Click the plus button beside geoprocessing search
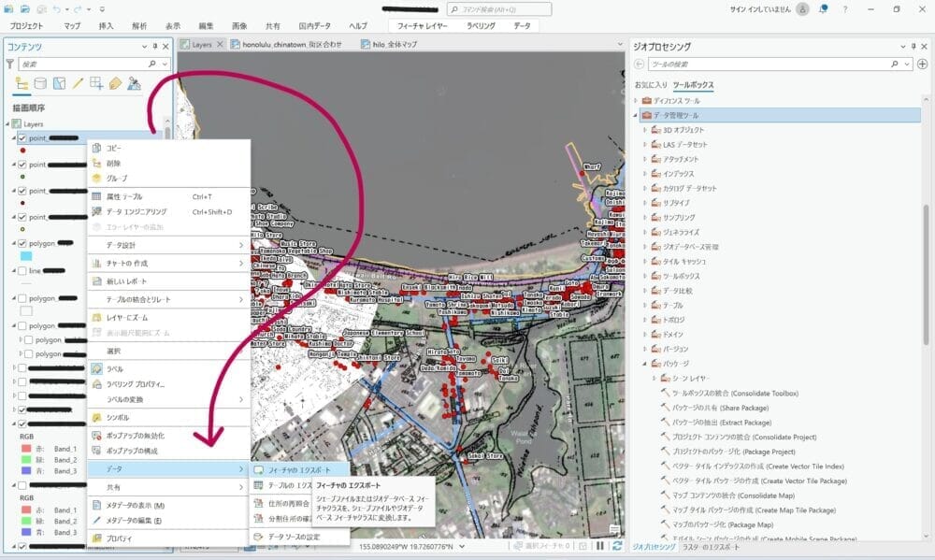935x560 pixels. [x=922, y=64]
